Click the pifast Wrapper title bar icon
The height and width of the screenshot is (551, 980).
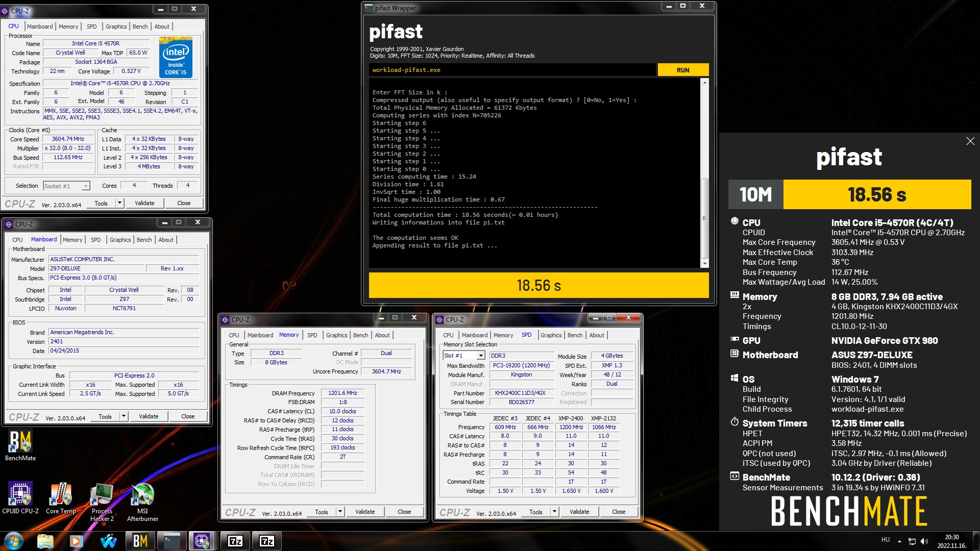click(369, 8)
